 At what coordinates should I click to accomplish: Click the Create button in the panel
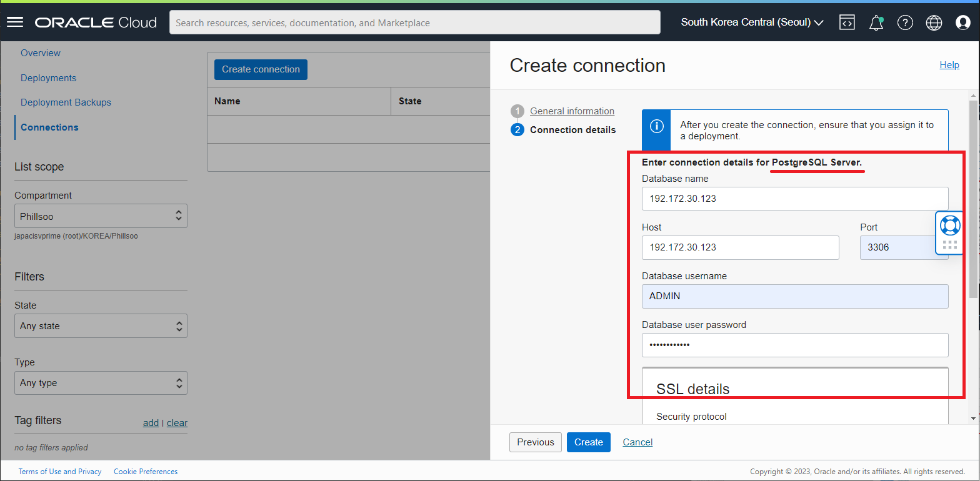click(x=589, y=442)
